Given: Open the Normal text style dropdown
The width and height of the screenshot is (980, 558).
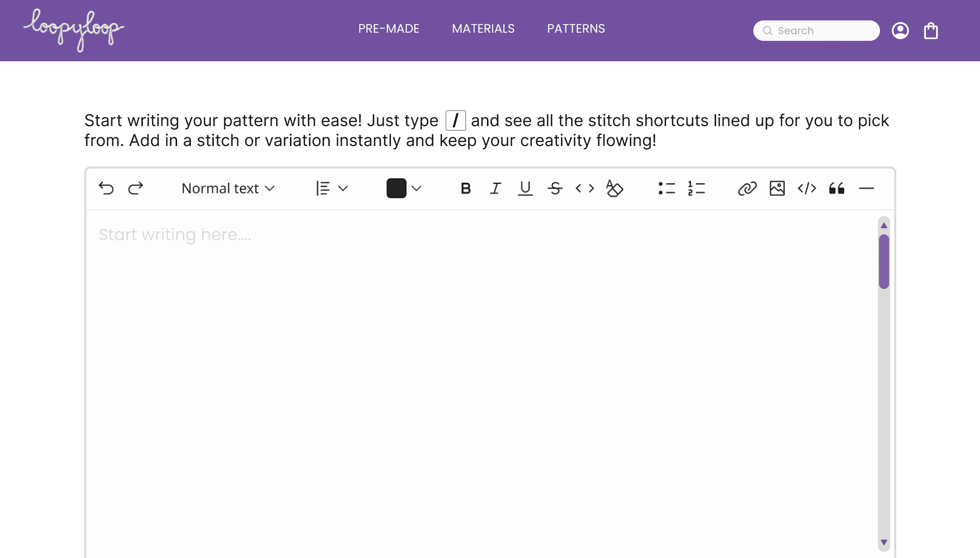Looking at the screenshot, I should pyautogui.click(x=228, y=188).
